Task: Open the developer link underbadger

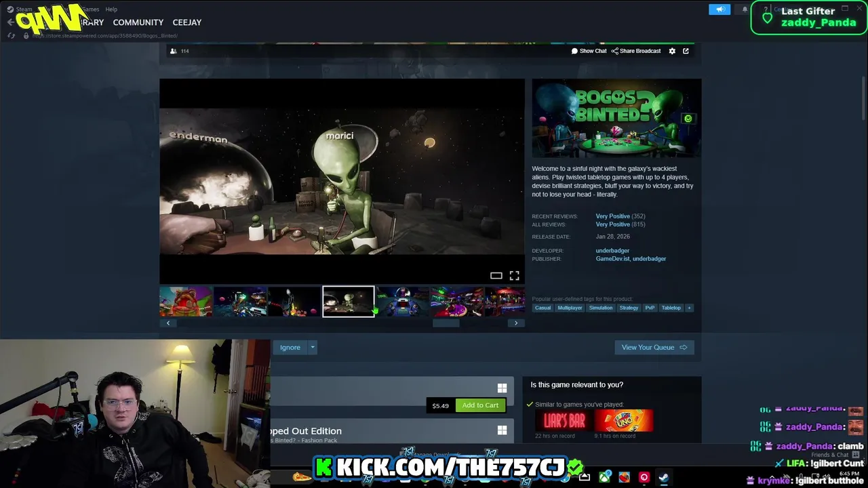Action: (612, 251)
